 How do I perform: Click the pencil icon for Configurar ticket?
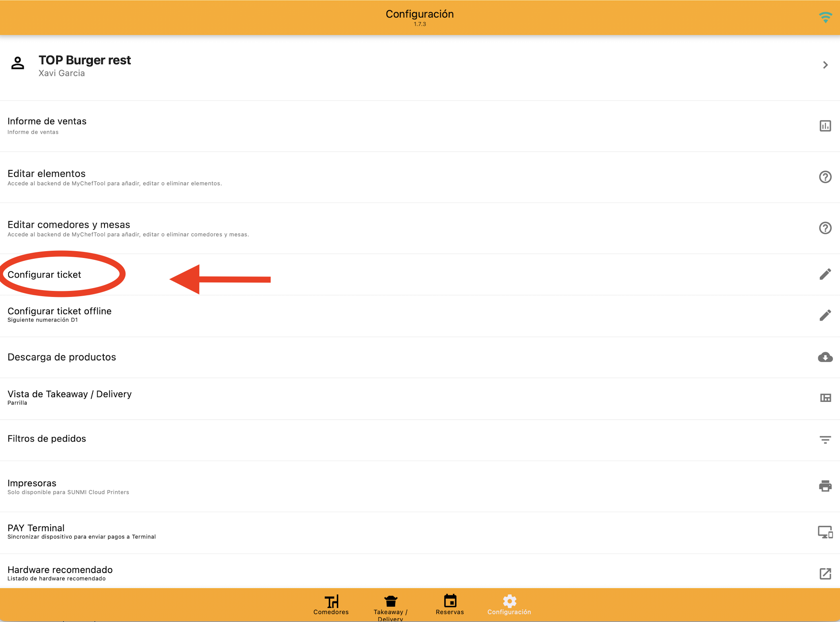click(825, 274)
